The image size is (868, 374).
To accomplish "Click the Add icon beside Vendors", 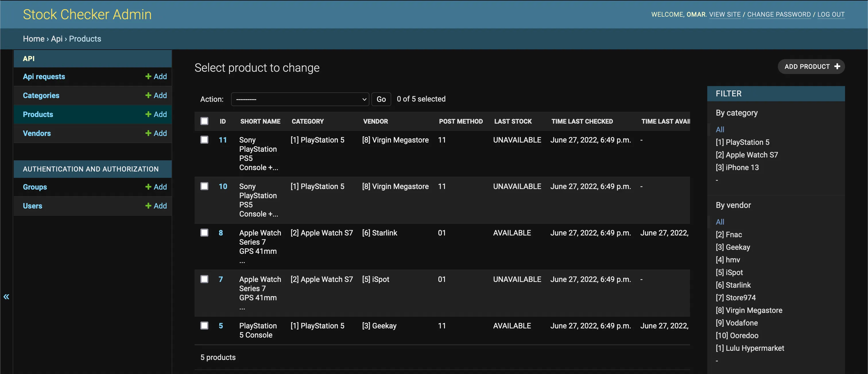I will 148,133.
